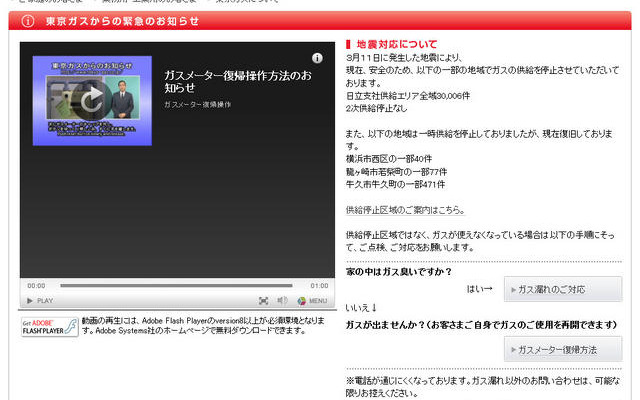The width and height of the screenshot is (640, 400).
Task: Click the info icon in video player corner
Action: (x=317, y=58)
